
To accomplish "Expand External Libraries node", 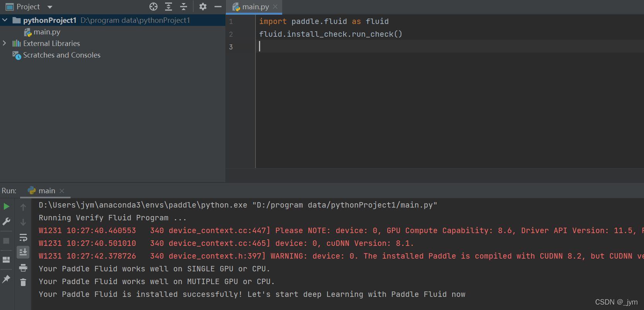I will [5, 43].
